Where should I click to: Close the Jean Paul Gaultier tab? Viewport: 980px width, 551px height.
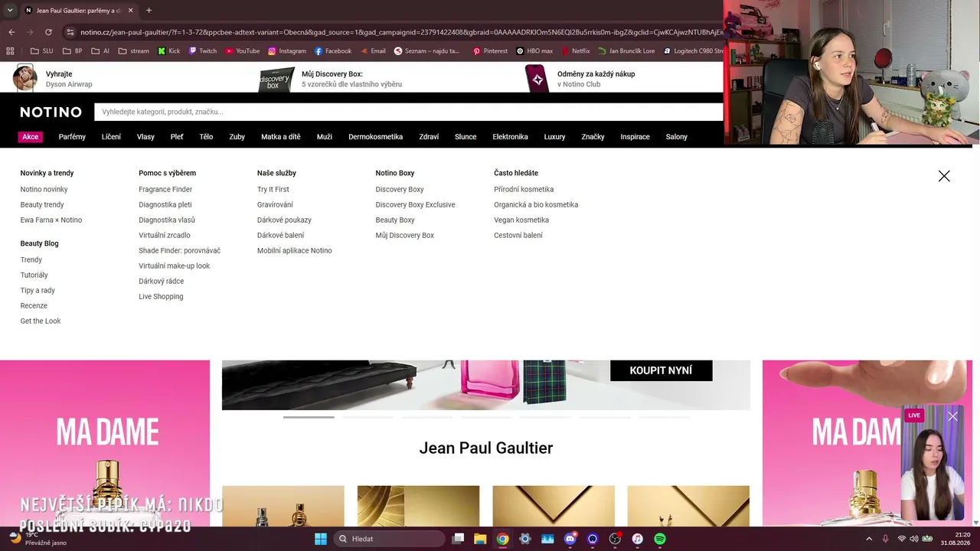click(x=131, y=11)
